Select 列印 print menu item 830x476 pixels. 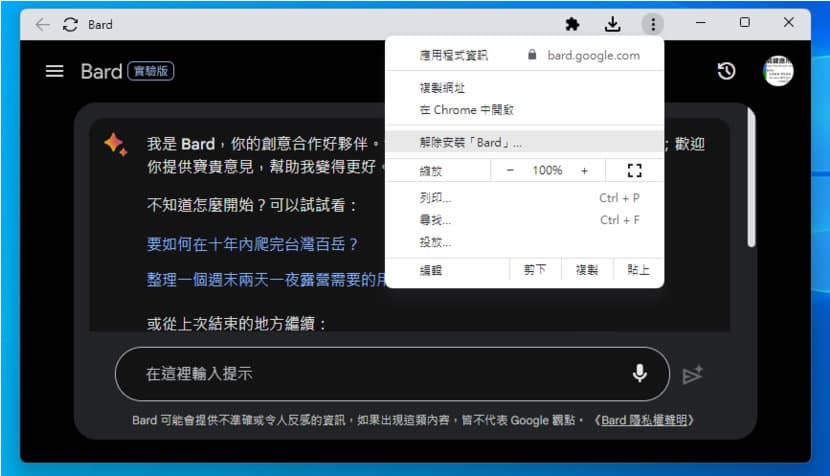pyautogui.click(x=524, y=198)
